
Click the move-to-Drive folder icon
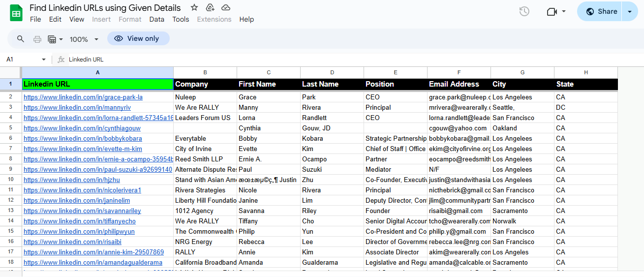pyautogui.click(x=210, y=8)
